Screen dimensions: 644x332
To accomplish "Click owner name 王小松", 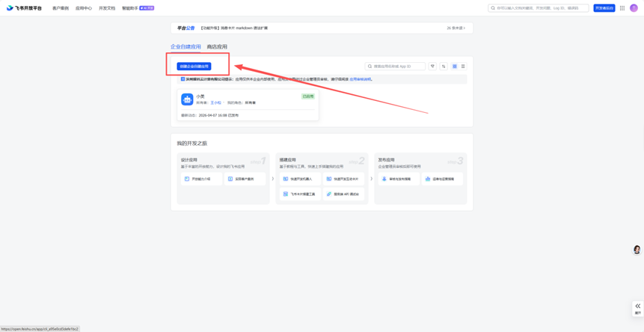I will 215,102.
